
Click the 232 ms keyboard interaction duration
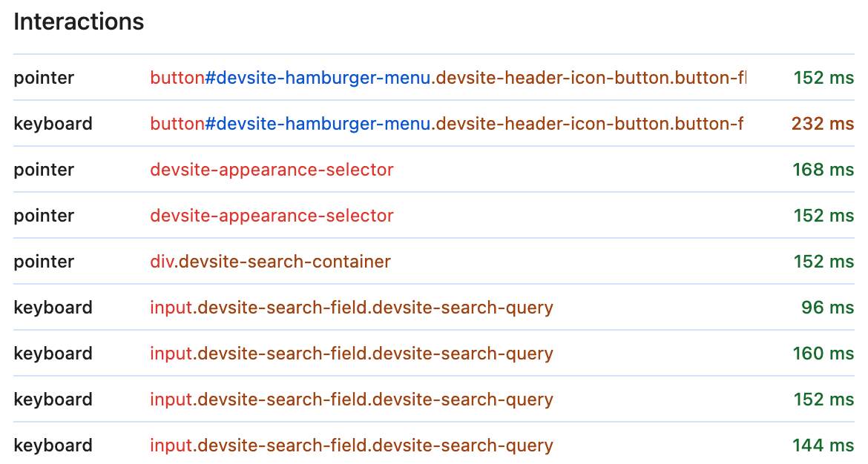coord(823,123)
